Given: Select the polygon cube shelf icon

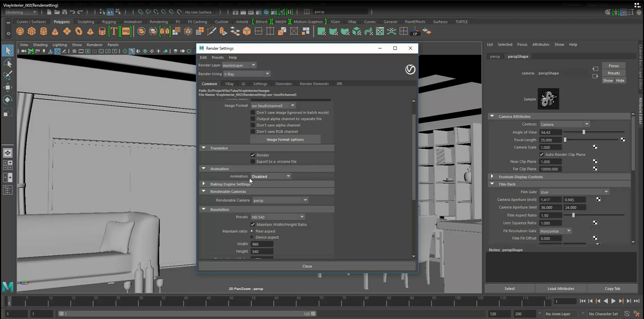Looking at the screenshot, I should coord(32,31).
